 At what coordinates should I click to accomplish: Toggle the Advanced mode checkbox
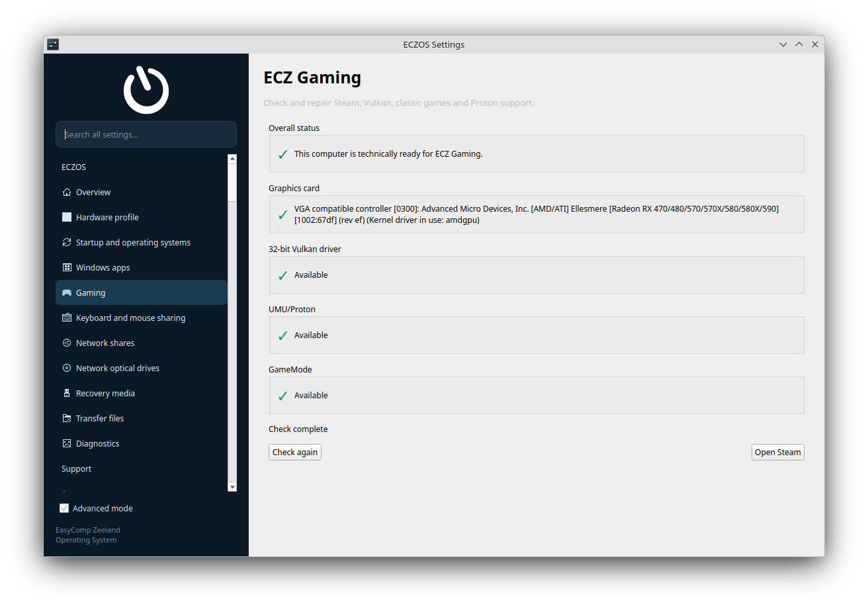64,509
